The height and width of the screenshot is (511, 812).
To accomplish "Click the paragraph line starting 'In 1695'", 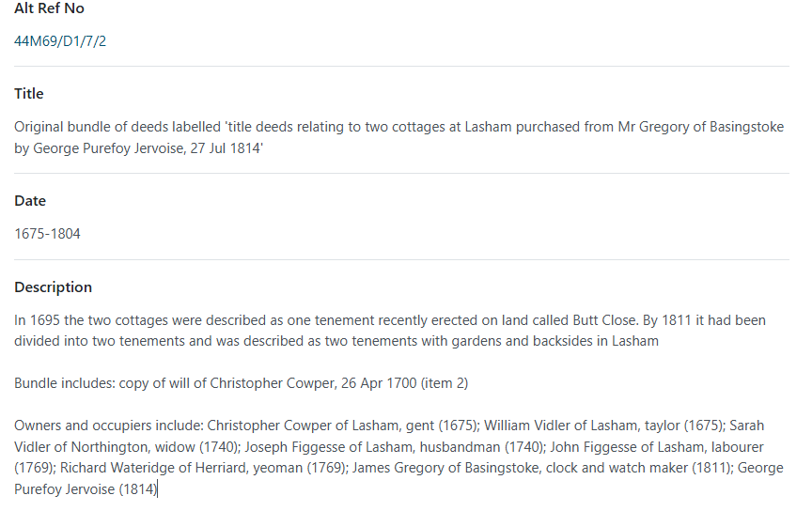I will tap(389, 320).
